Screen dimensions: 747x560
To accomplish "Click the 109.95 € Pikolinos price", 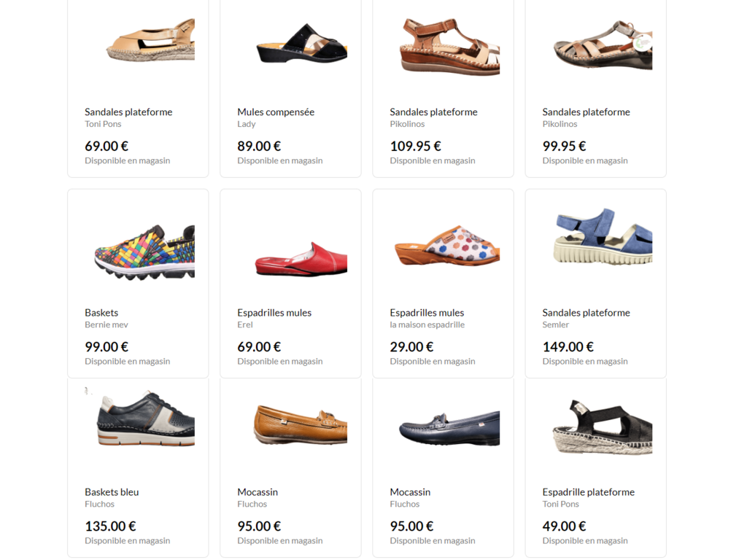I will click(x=415, y=146).
